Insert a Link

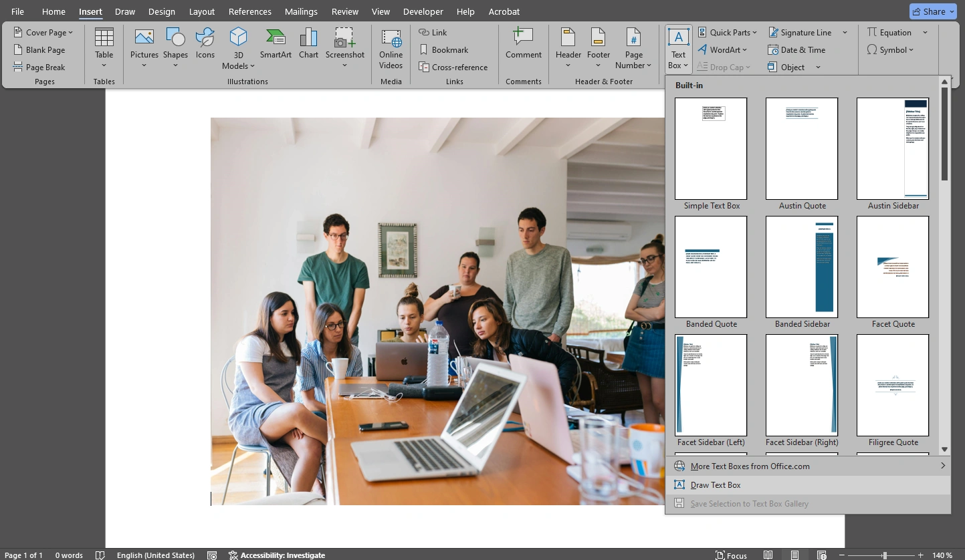click(433, 32)
